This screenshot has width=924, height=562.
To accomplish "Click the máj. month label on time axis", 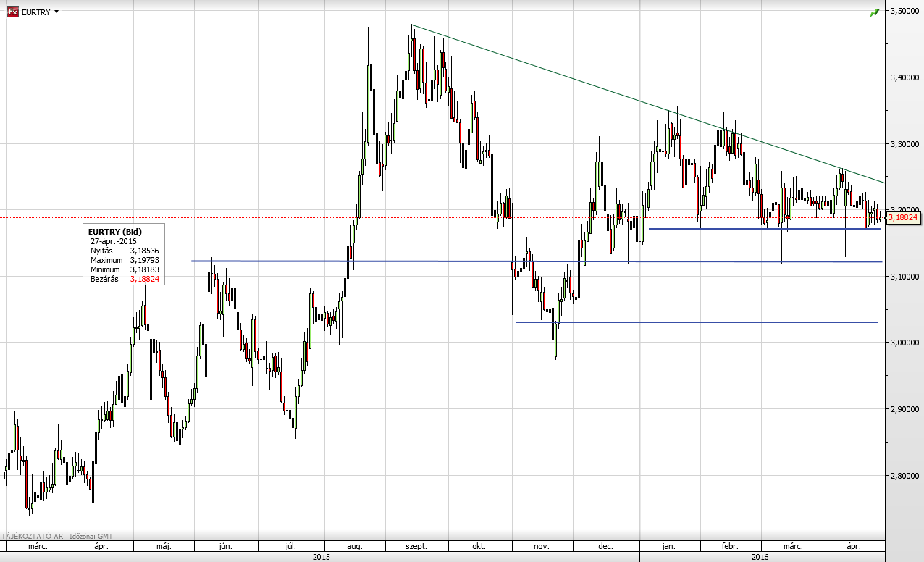I will click(162, 546).
